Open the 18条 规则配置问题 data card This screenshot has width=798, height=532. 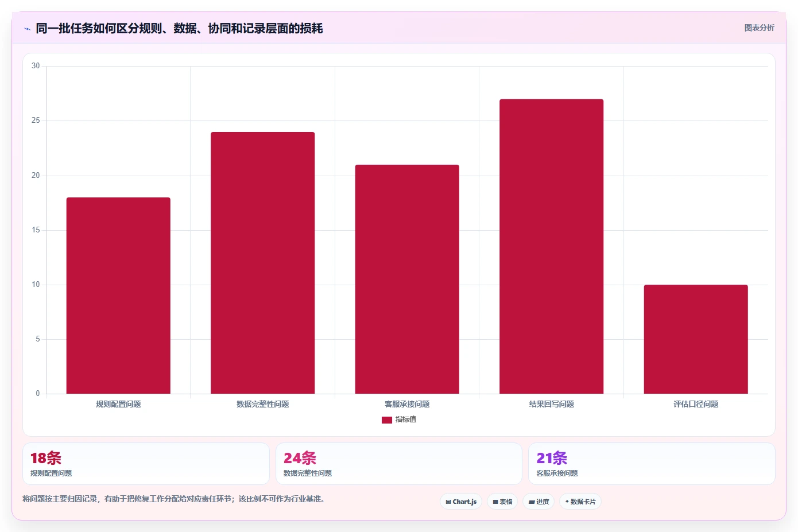tap(146, 464)
